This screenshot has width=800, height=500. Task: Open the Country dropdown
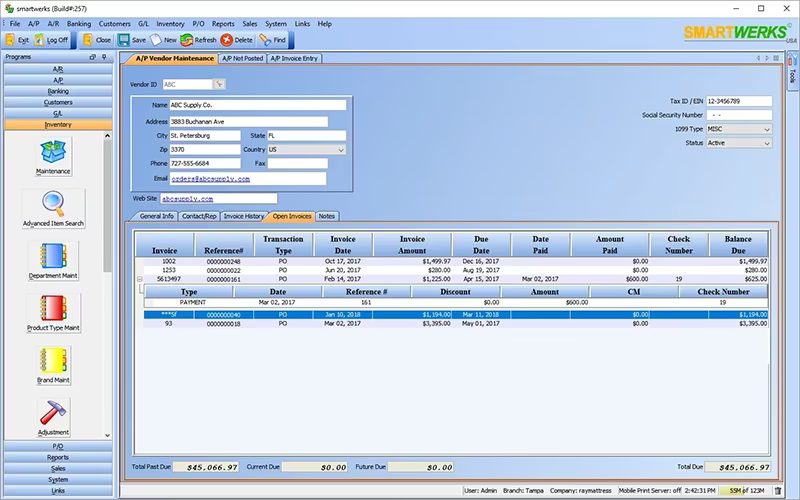(x=341, y=150)
